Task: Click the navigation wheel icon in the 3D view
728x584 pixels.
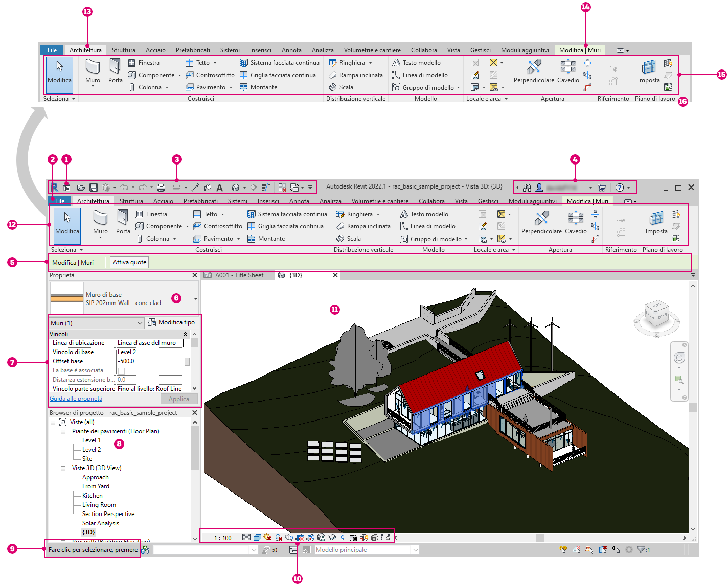Action: tap(679, 358)
